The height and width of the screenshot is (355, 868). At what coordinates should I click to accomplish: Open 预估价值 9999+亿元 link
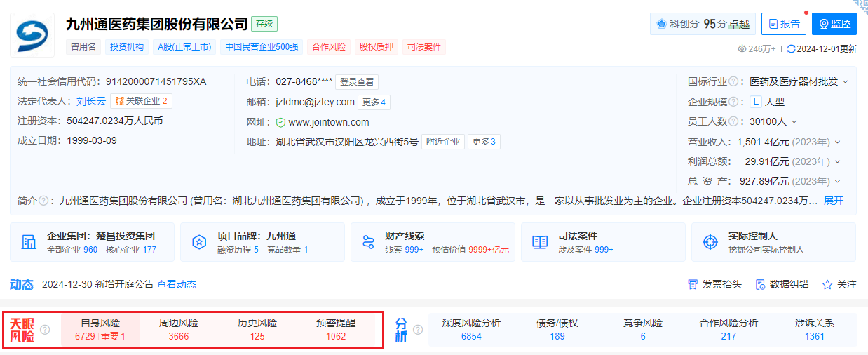[470, 250]
